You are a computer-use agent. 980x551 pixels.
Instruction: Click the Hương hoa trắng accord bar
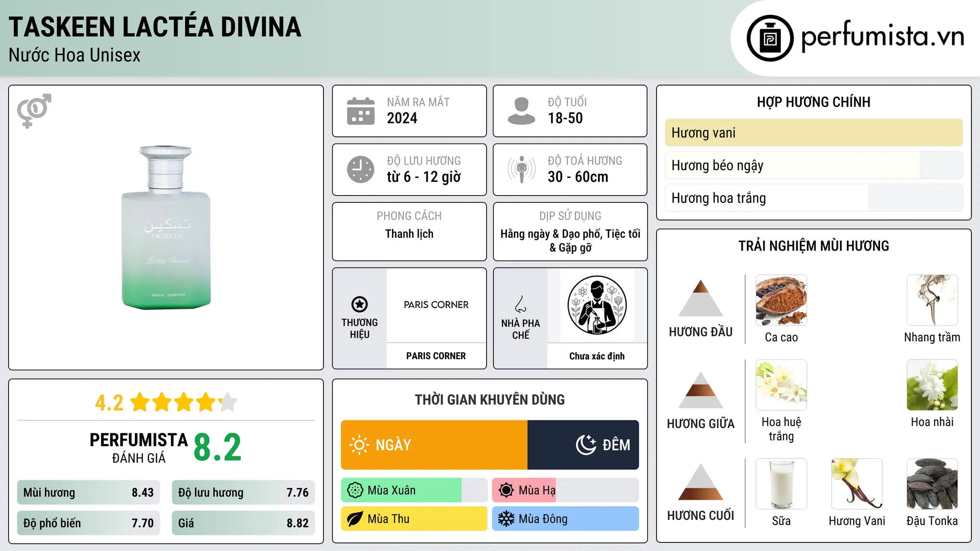pyautogui.click(x=814, y=198)
